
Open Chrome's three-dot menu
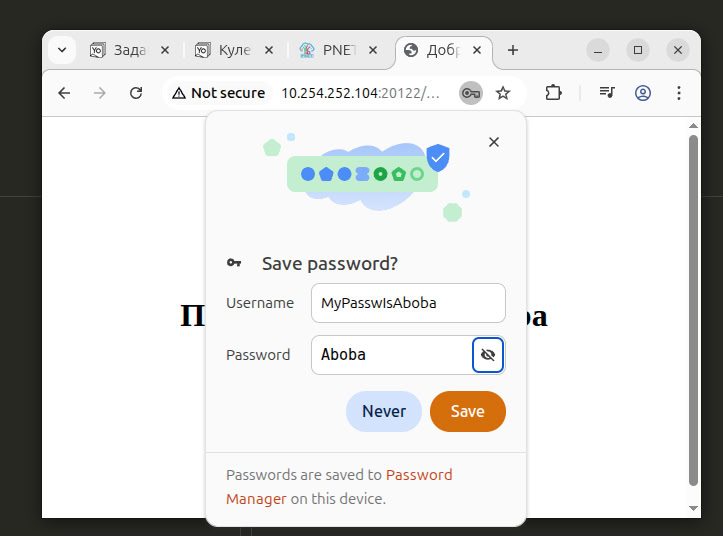[x=679, y=93]
